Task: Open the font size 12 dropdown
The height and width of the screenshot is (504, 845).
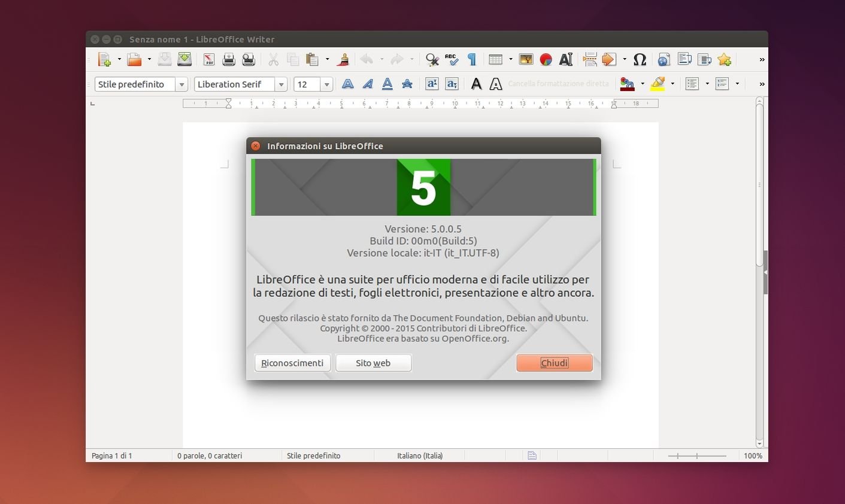Action: (x=326, y=84)
